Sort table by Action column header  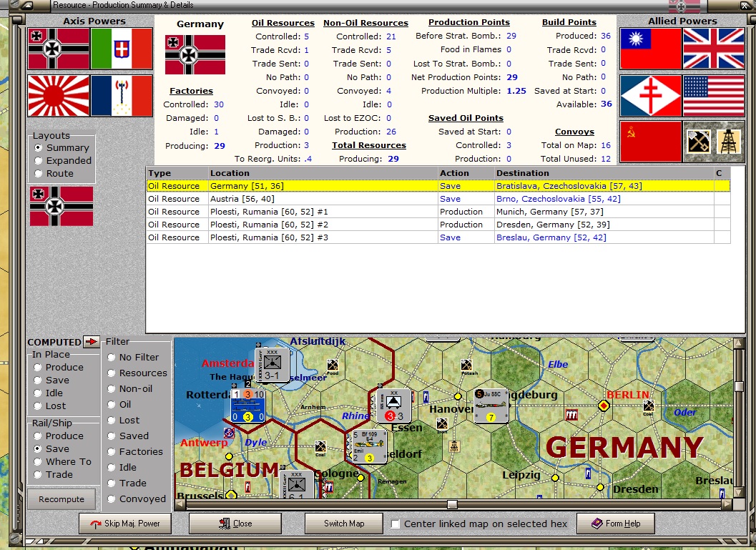point(466,173)
